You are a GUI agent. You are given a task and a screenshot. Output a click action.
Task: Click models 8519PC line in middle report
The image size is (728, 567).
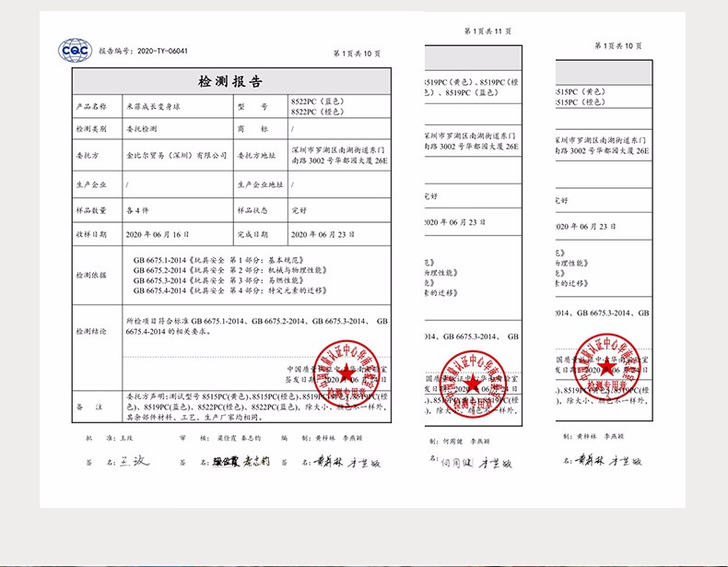[x=471, y=88]
